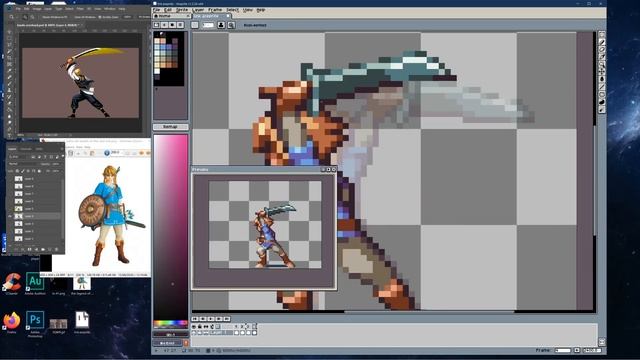Select the Pencil tool in Aseprite
The image size is (640, 360).
[x=602, y=42]
